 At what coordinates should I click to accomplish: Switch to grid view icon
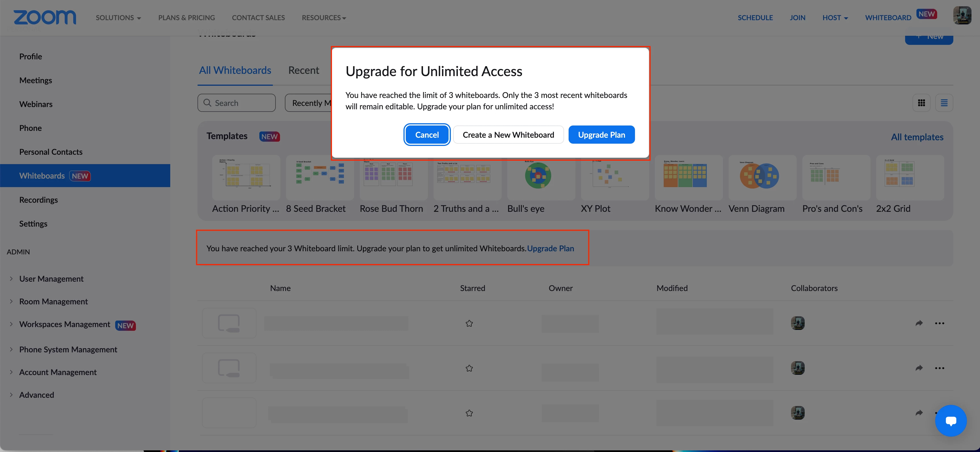pyautogui.click(x=921, y=103)
